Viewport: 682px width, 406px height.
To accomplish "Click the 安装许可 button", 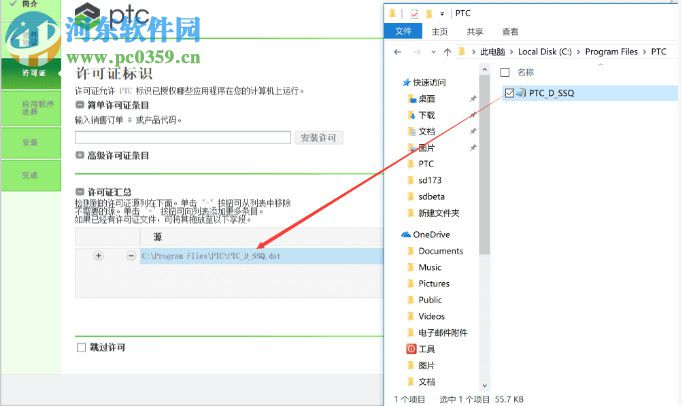I will click(x=319, y=138).
